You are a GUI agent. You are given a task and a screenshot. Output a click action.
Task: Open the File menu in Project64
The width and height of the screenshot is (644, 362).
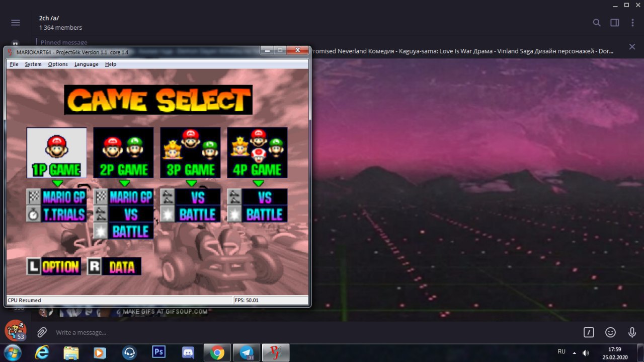coord(14,64)
